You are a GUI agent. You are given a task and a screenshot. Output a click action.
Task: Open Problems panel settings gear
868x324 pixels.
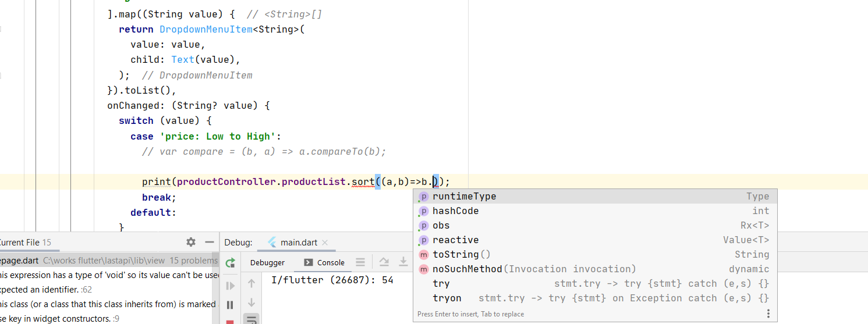tap(191, 242)
